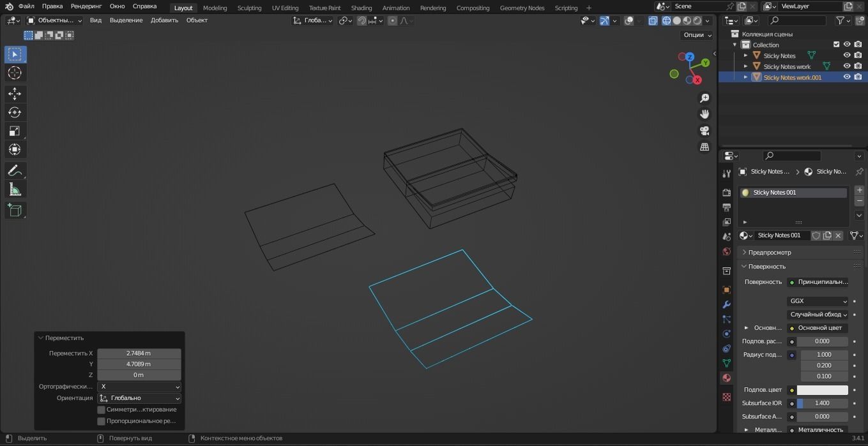Open the Рендеринг menu
This screenshot has width=868, height=446.
(86, 6)
